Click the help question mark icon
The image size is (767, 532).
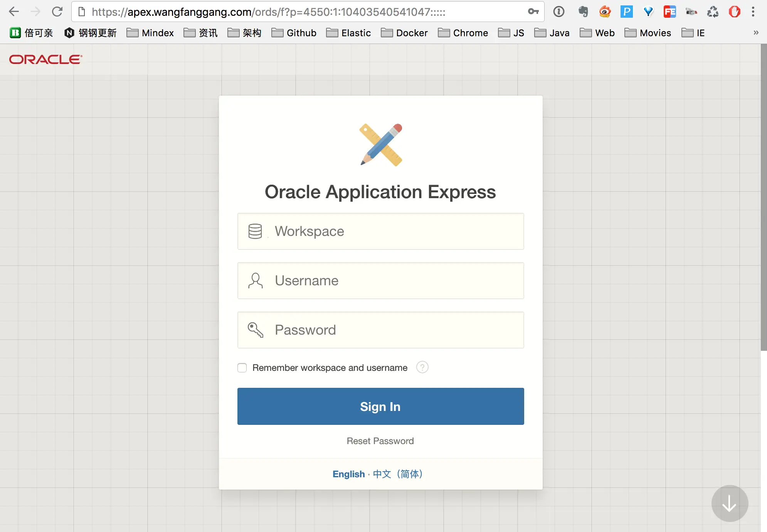422,367
